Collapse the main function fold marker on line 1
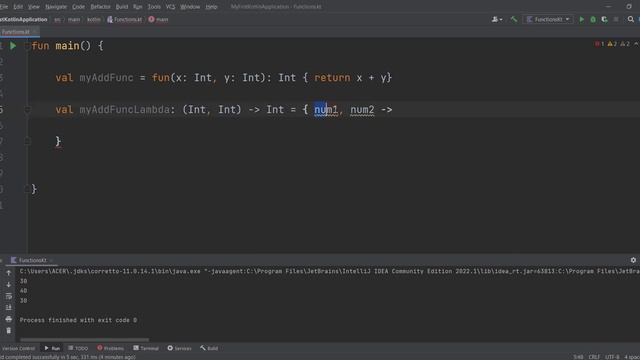Image resolution: width=640 pixels, height=360 pixels. tap(27, 46)
